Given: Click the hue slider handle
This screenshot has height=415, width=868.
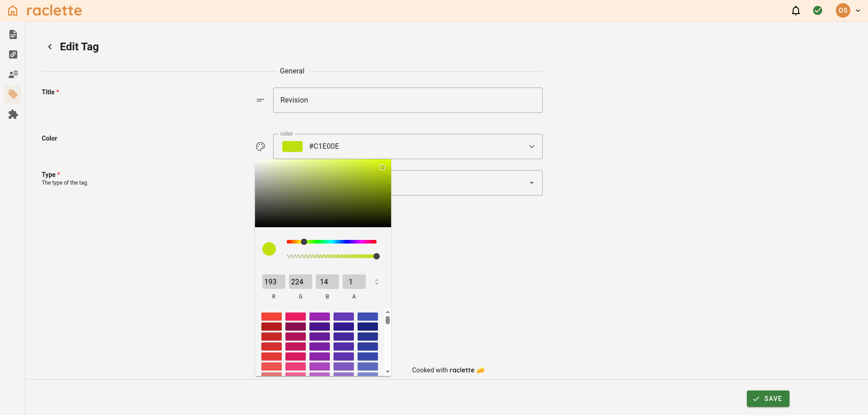Looking at the screenshot, I should (x=304, y=242).
